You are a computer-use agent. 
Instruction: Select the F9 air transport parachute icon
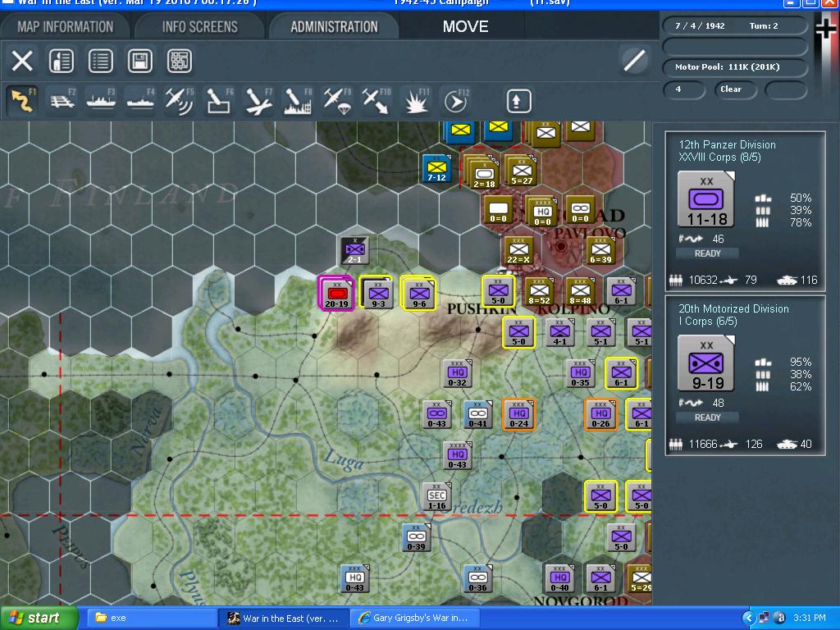click(337, 101)
